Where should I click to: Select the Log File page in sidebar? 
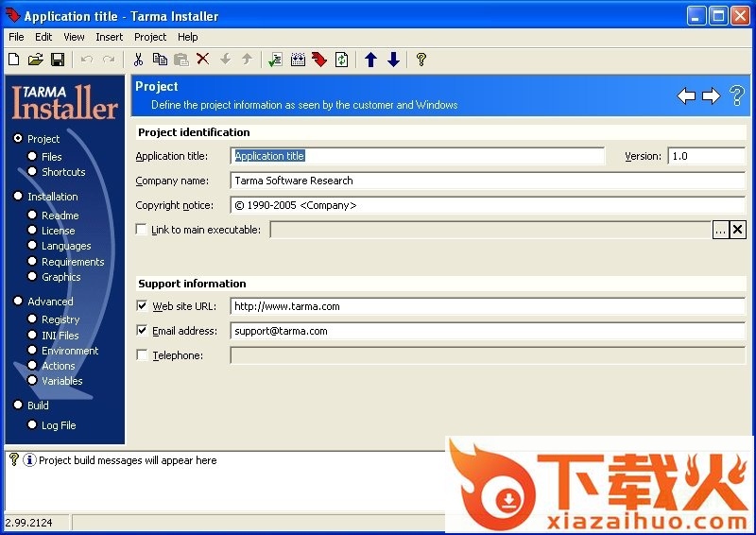(x=52, y=425)
